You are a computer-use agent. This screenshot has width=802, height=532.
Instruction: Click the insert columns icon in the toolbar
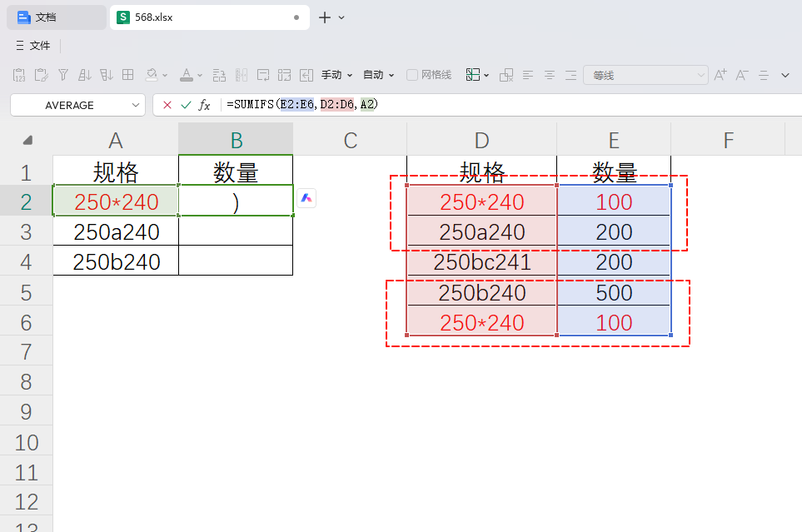242,75
